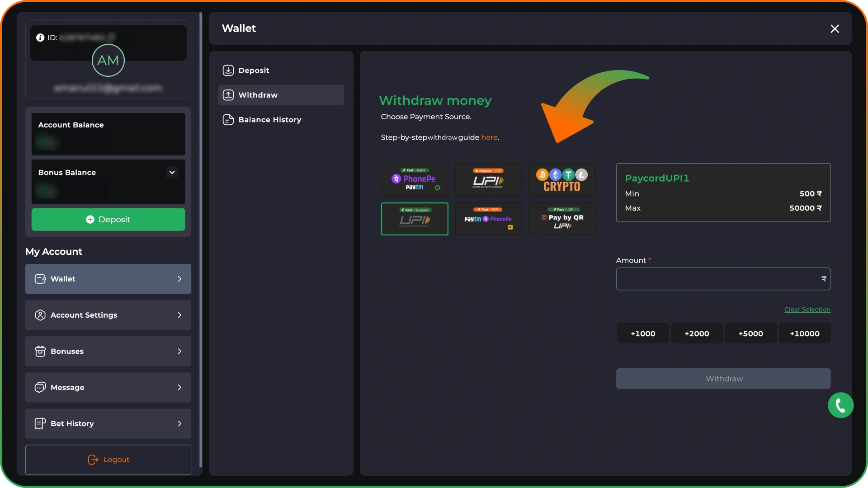Image resolution: width=868 pixels, height=488 pixels.
Task: Select PhonePe Paytm Fast Intent payment method
Action: [415, 179]
